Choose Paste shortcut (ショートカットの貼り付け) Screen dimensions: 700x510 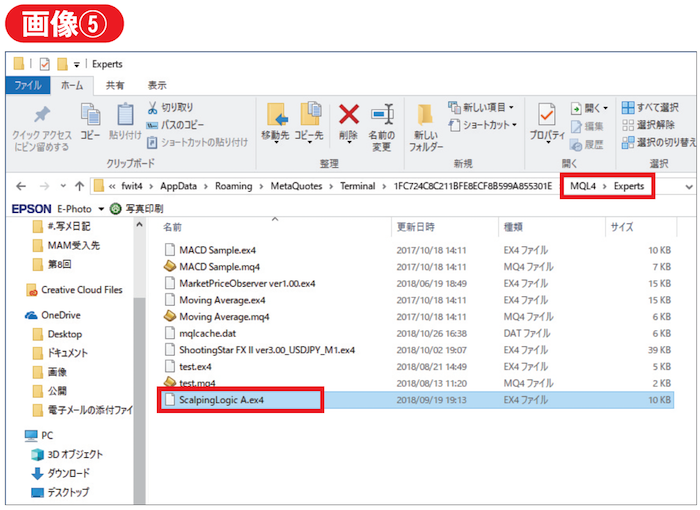click(x=197, y=142)
